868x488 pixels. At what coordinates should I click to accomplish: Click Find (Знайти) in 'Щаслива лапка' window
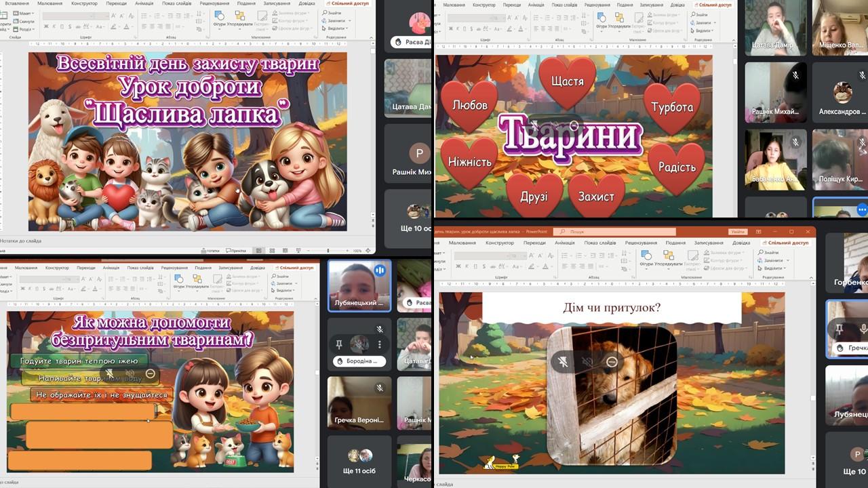(330, 13)
